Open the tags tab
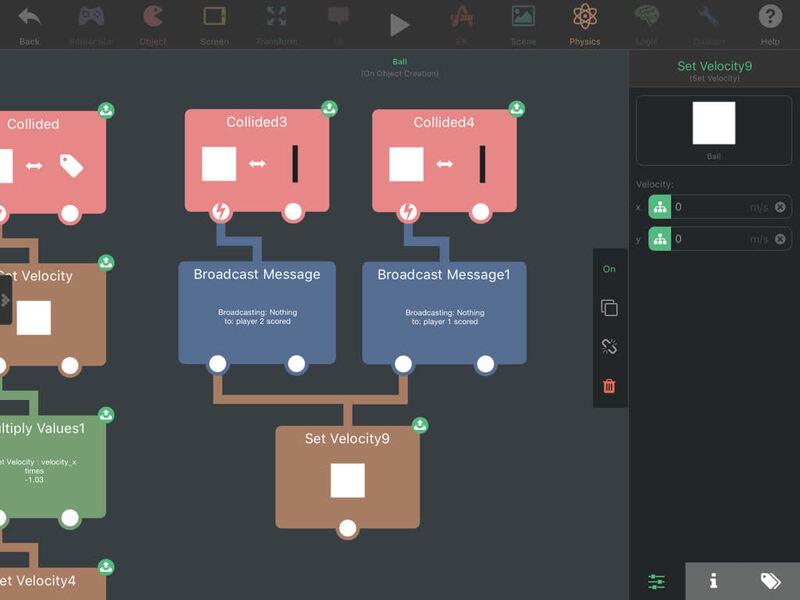The height and width of the screenshot is (600, 800). pos(770,581)
